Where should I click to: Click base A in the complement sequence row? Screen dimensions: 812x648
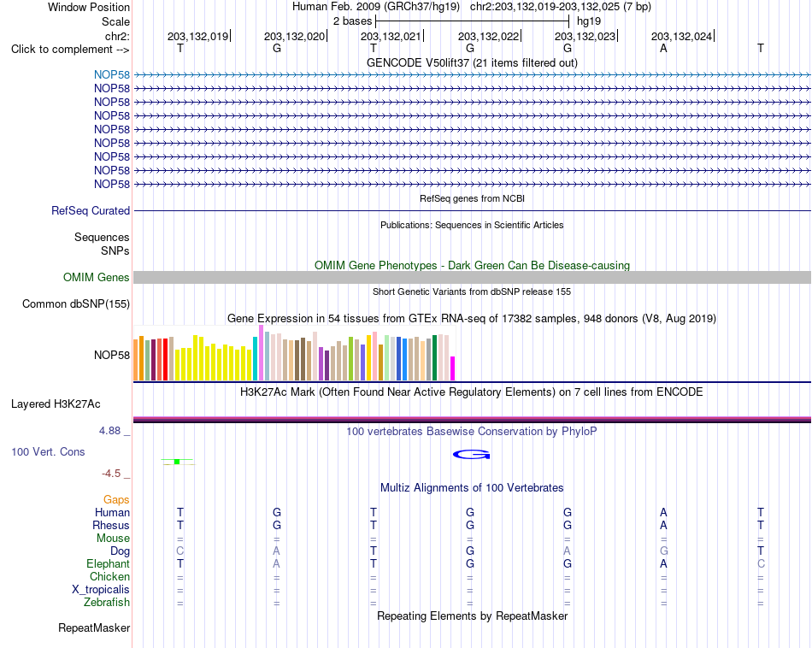point(663,49)
